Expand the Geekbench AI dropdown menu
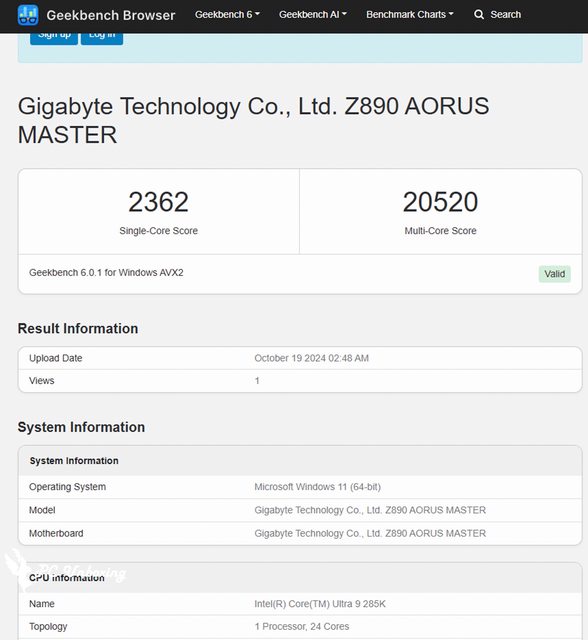Viewport: 588px width, 640px height. pyautogui.click(x=313, y=15)
